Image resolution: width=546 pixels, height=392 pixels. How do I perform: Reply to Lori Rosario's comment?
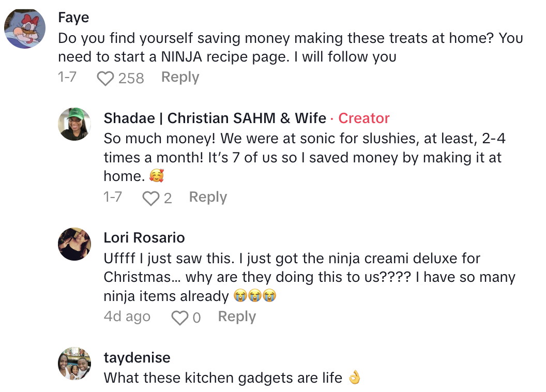pyautogui.click(x=237, y=316)
